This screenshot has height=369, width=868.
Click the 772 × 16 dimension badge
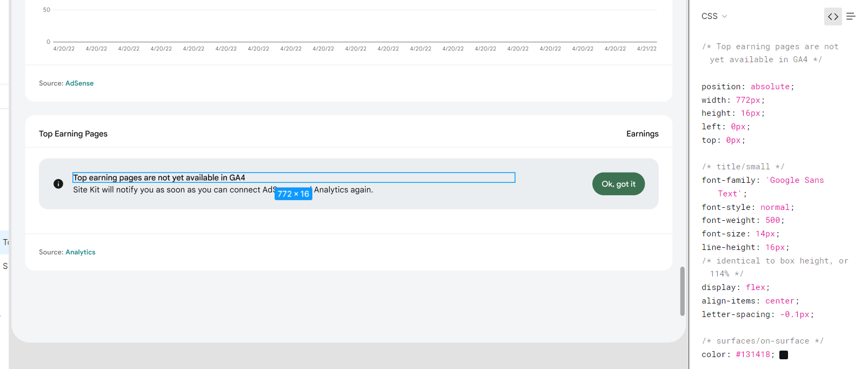[293, 194]
